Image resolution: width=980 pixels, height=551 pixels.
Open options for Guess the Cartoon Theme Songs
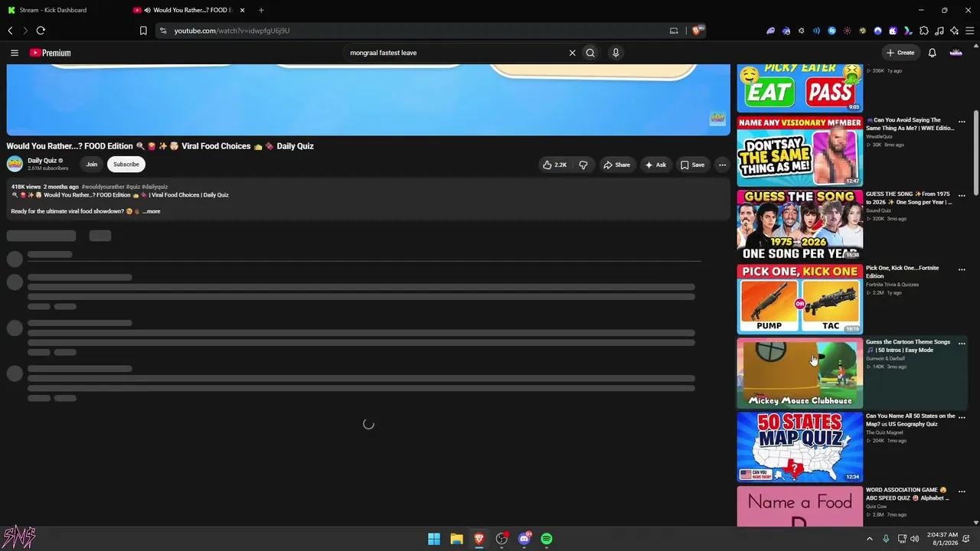tap(962, 344)
